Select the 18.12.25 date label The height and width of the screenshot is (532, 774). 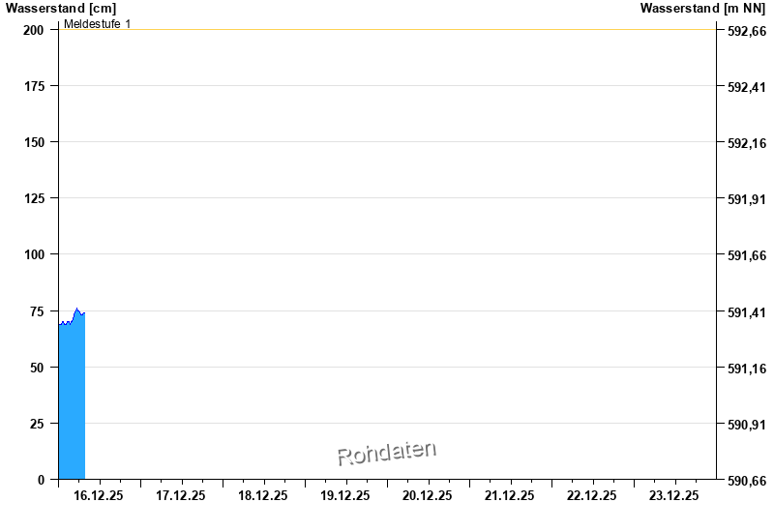pos(263,495)
